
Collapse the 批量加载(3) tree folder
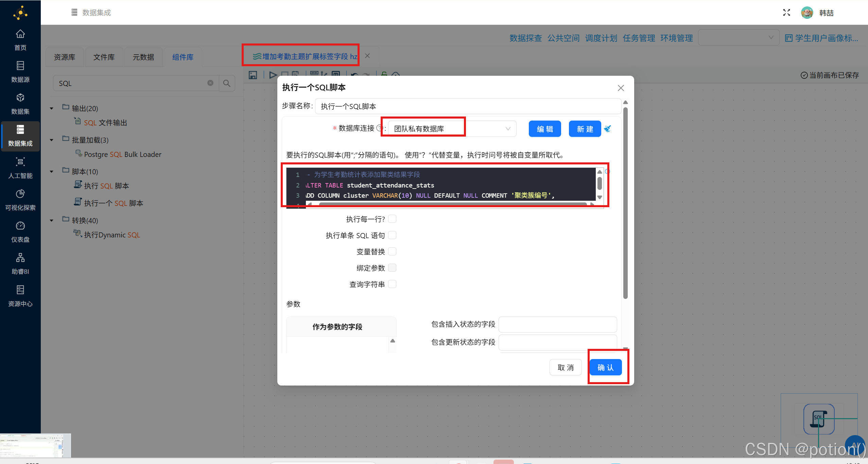tap(52, 140)
